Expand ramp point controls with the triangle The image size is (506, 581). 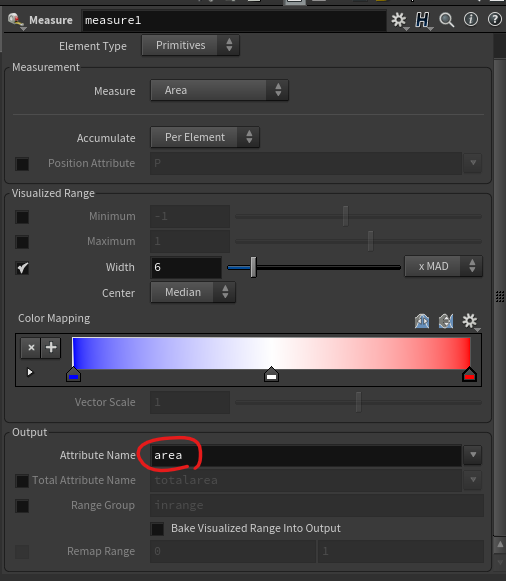(x=30, y=372)
